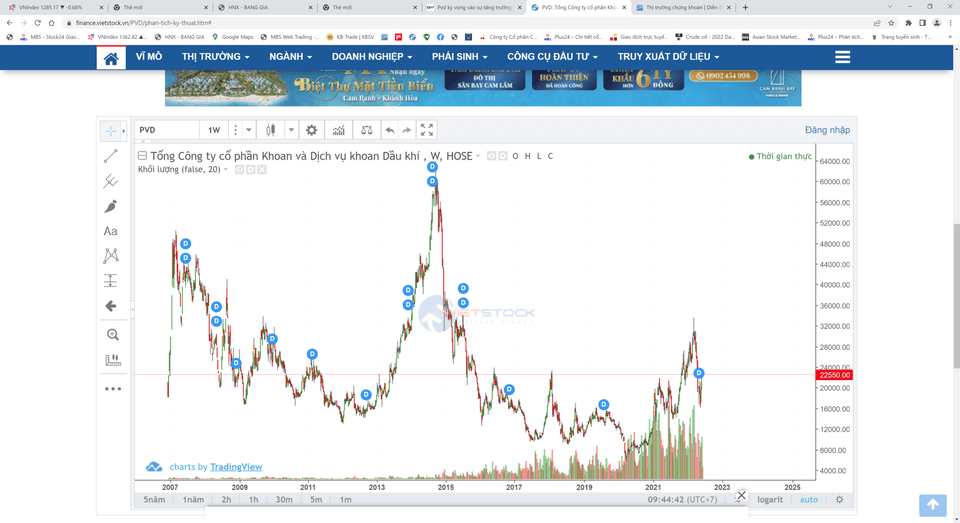
Task: Open the VĨ MÔ menu item
Action: coord(149,56)
